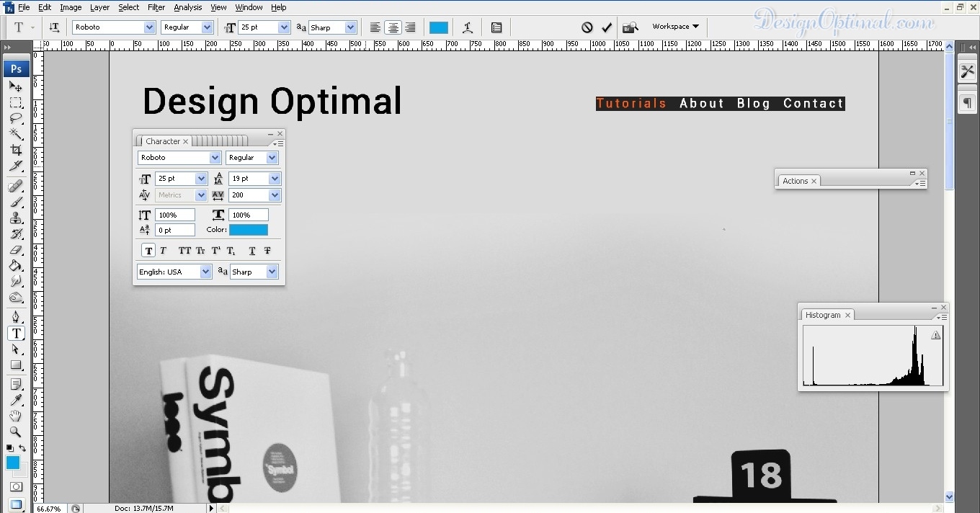Launch Adobe Bridge

[x=631, y=27]
